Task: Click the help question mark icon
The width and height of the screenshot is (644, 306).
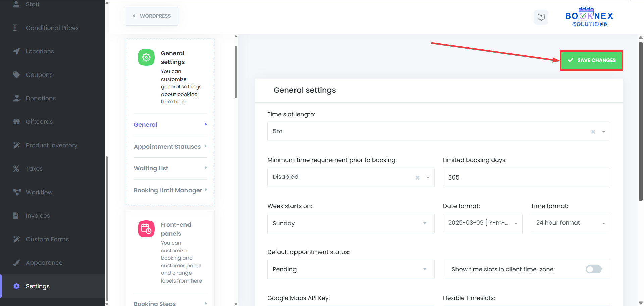Action: (541, 17)
